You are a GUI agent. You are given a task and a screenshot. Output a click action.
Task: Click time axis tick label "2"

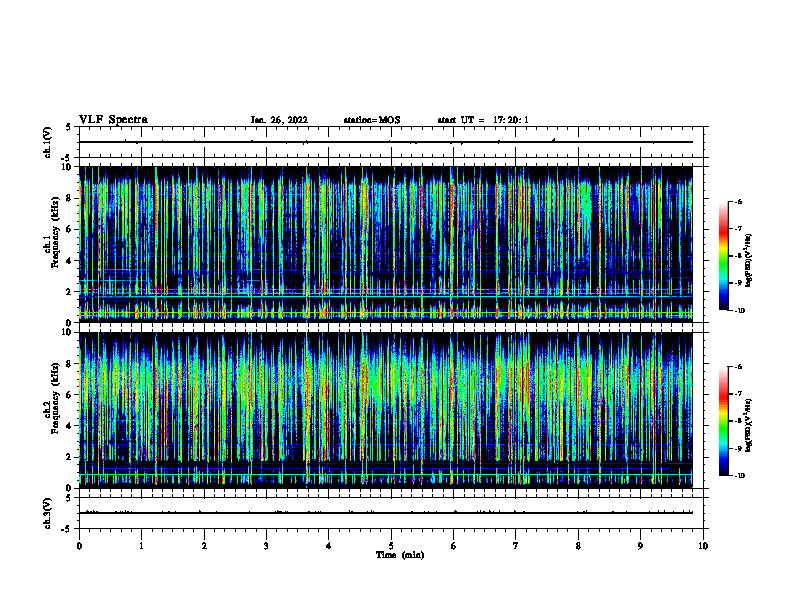204,546
